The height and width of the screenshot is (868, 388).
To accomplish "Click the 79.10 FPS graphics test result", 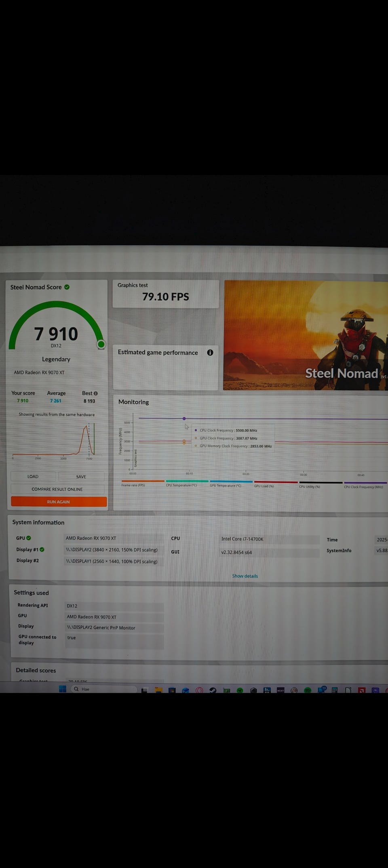I will 166,297.
